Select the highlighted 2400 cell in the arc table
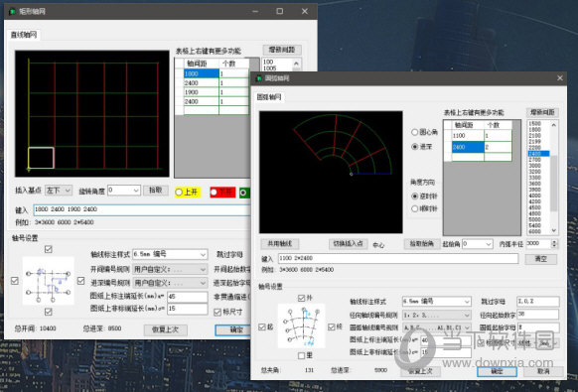 468,147
